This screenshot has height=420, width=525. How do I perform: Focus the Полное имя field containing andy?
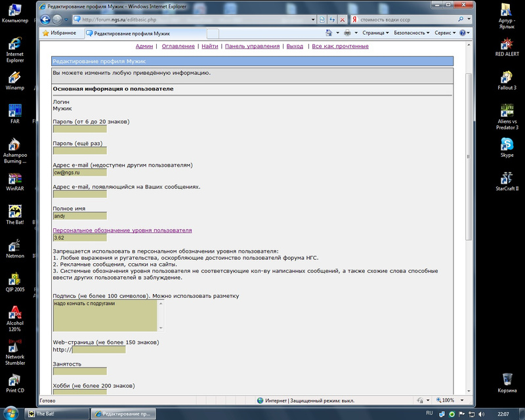(x=79, y=216)
